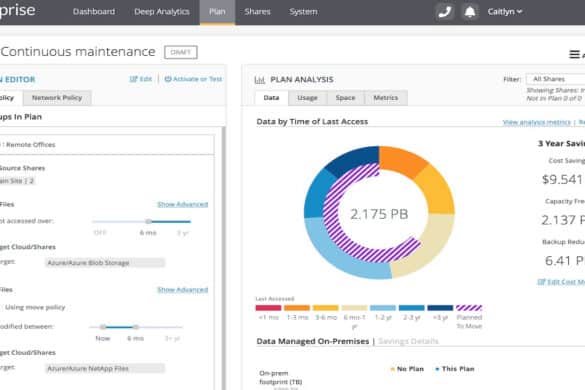585x390 pixels.
Task: Go to Deep Analytics menu
Action: pos(162,12)
